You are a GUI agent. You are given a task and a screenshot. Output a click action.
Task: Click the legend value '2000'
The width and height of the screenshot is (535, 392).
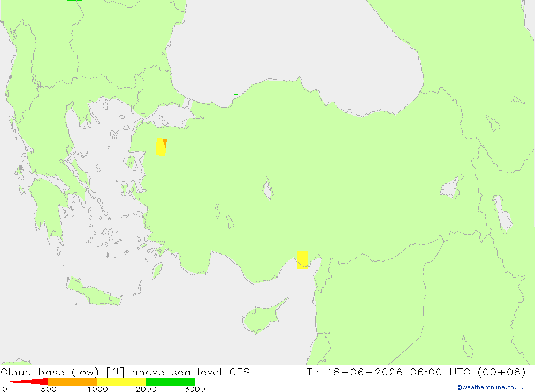pyautogui.click(x=146, y=389)
